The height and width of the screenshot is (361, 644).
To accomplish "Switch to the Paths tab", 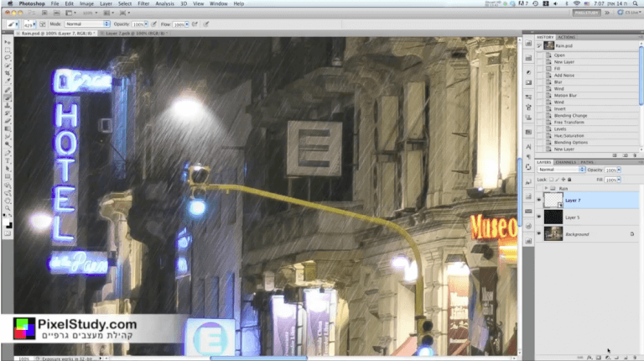I will pyautogui.click(x=587, y=162).
